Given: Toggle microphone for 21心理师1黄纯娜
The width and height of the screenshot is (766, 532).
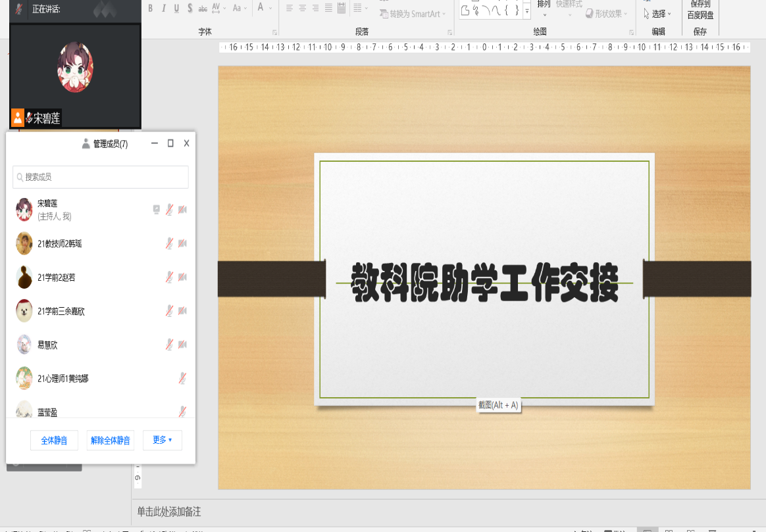Looking at the screenshot, I should 182,378.
